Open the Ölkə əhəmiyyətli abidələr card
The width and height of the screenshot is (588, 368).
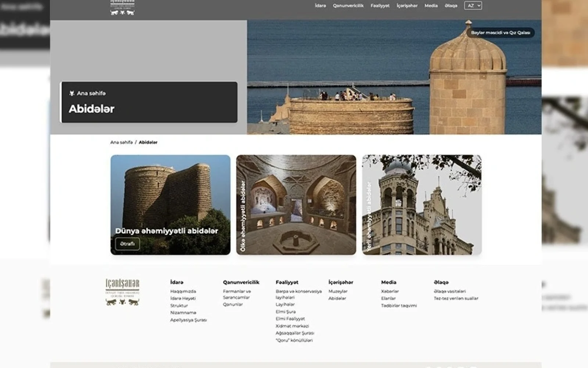(296, 205)
